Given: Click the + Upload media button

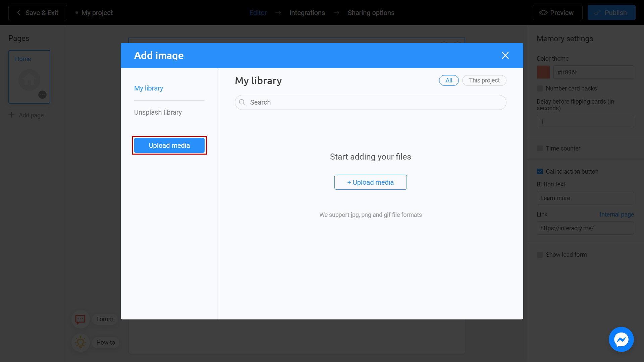Looking at the screenshot, I should coord(371,182).
